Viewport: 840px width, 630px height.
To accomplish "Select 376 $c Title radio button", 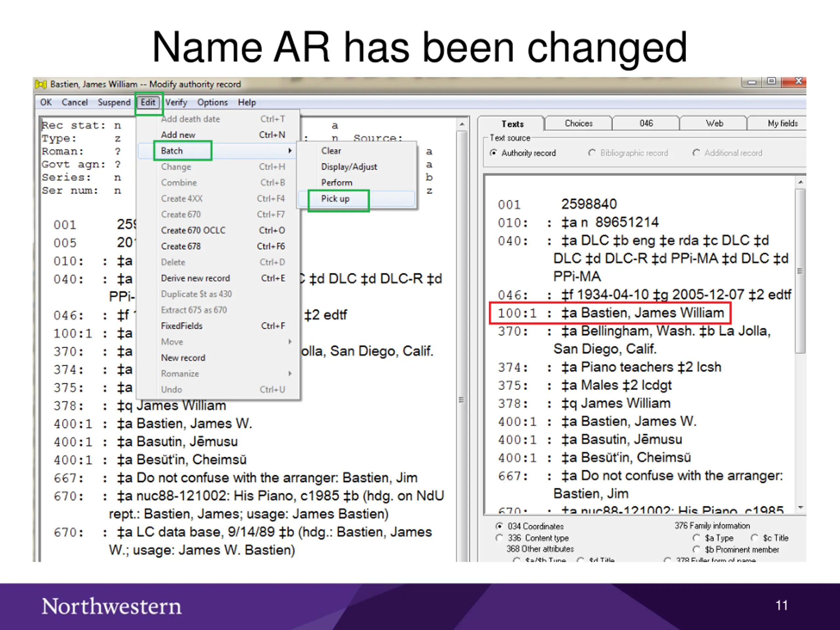I will (755, 538).
